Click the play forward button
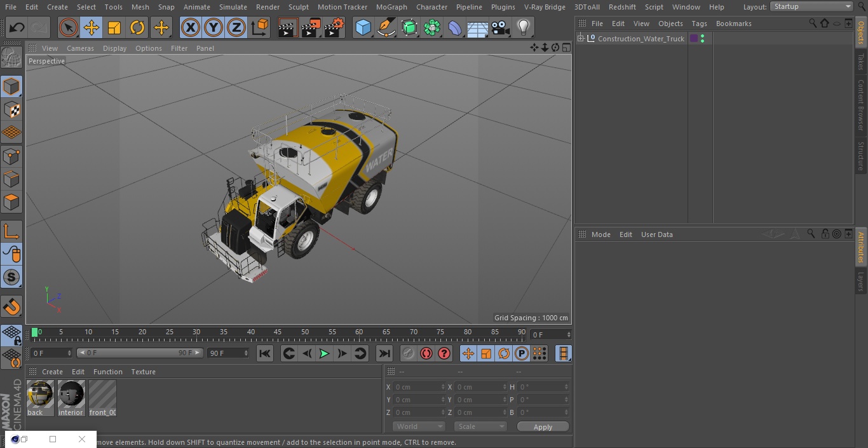868x448 pixels. (x=324, y=353)
